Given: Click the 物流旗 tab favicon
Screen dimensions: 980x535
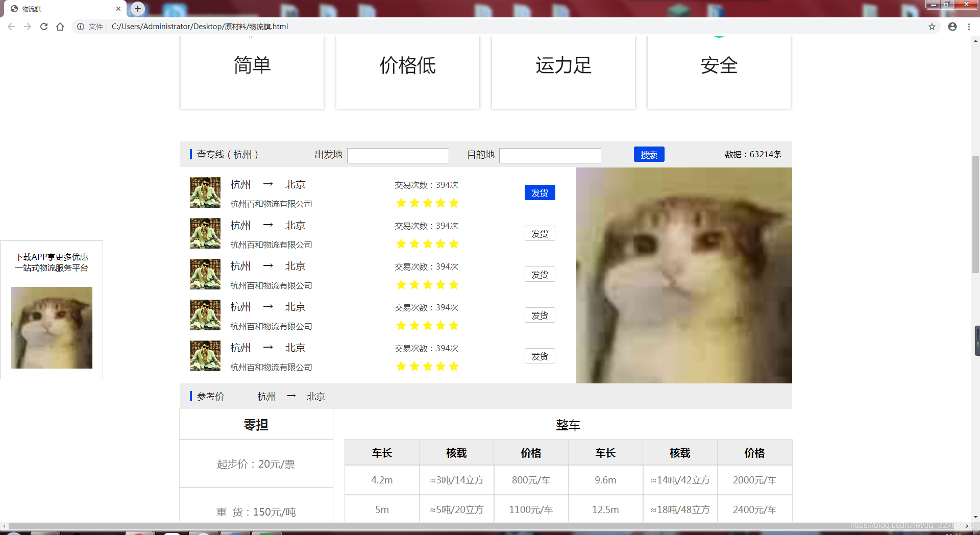Looking at the screenshot, I should click(14, 9).
